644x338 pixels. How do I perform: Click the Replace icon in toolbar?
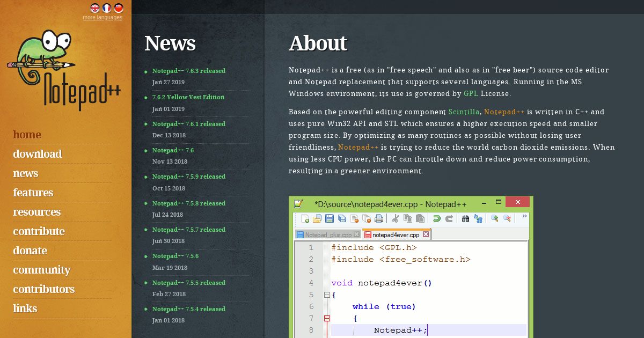click(x=478, y=218)
